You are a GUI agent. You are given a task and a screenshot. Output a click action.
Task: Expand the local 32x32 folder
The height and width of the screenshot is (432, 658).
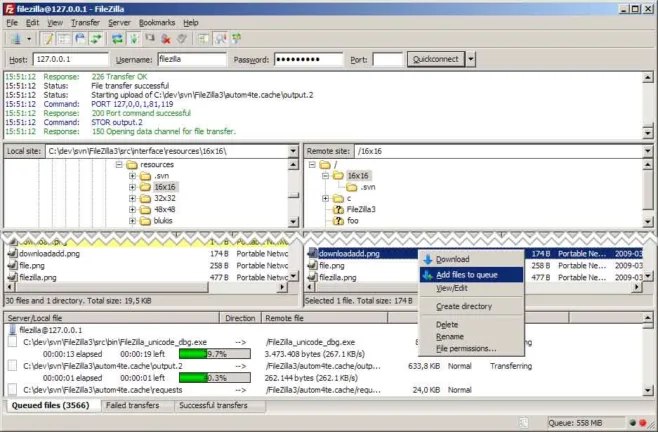coord(132,198)
